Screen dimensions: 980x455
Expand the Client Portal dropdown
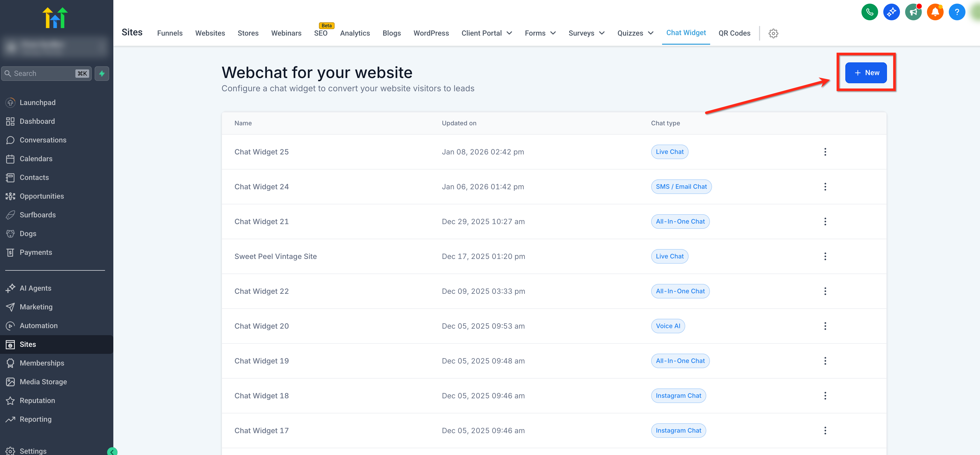pyautogui.click(x=487, y=33)
